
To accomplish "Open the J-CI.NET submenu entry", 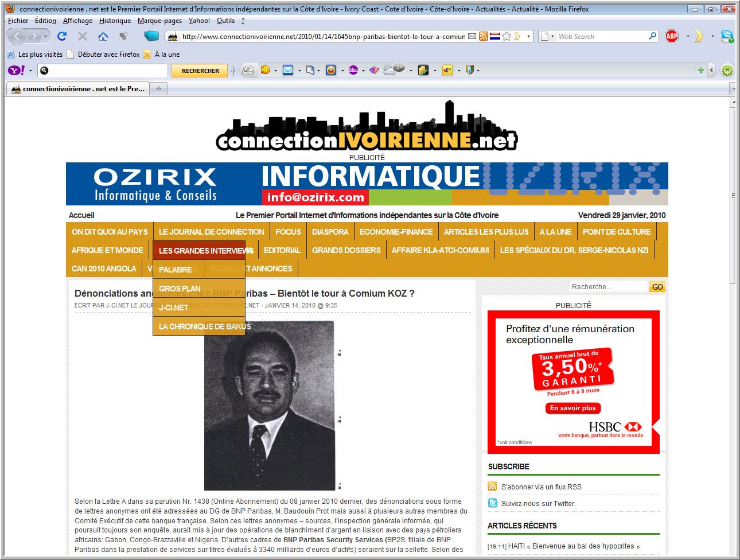I will 199,307.
